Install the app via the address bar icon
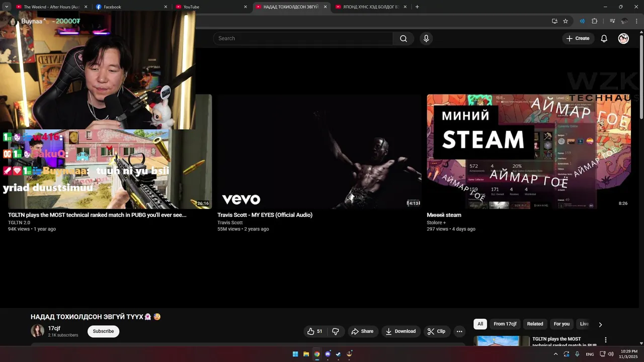The width and height of the screenshot is (644, 362). pos(554,21)
